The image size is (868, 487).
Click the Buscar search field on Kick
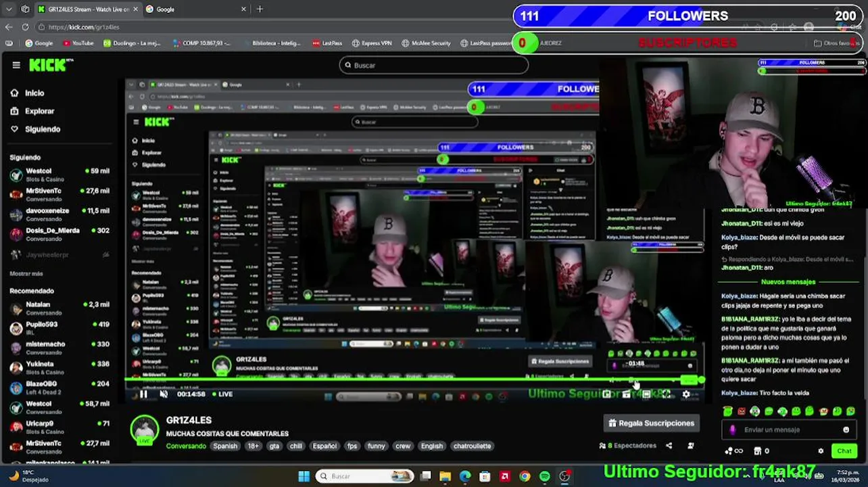point(433,65)
